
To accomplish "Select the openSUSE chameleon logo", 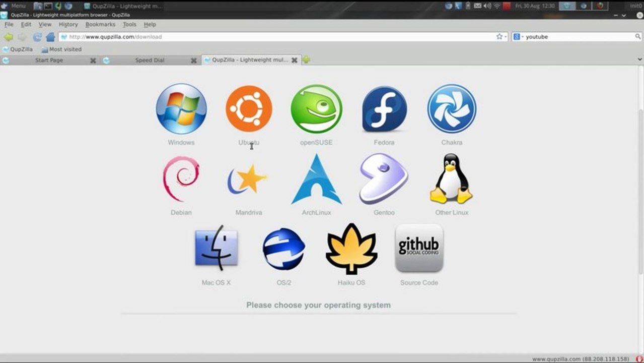I will pos(316,109).
